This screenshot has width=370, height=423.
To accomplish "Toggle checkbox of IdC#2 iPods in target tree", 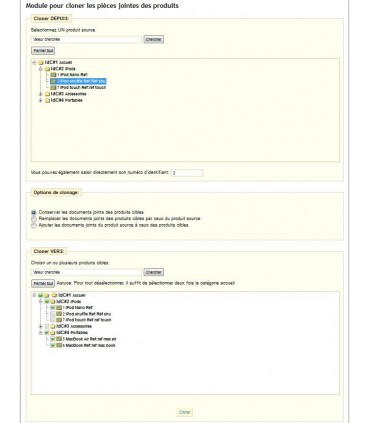I will pos(46,301).
